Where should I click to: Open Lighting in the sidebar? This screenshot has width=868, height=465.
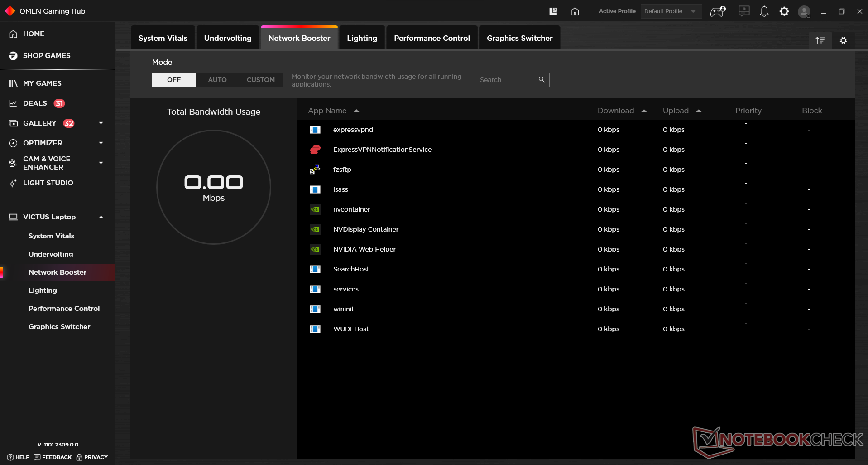point(43,291)
